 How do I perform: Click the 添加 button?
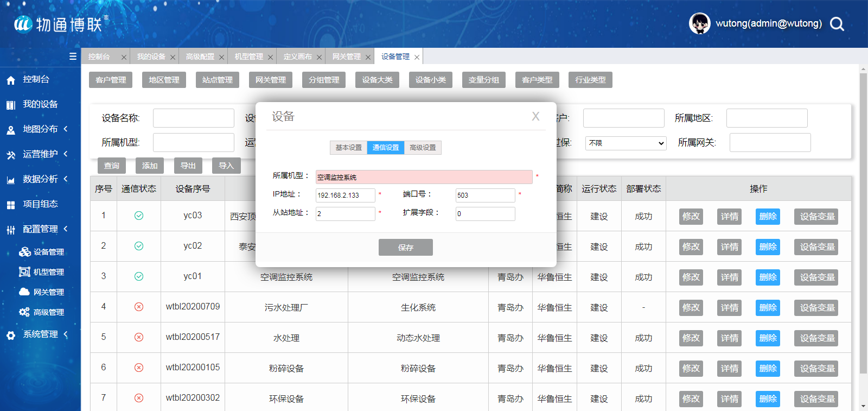pyautogui.click(x=150, y=166)
